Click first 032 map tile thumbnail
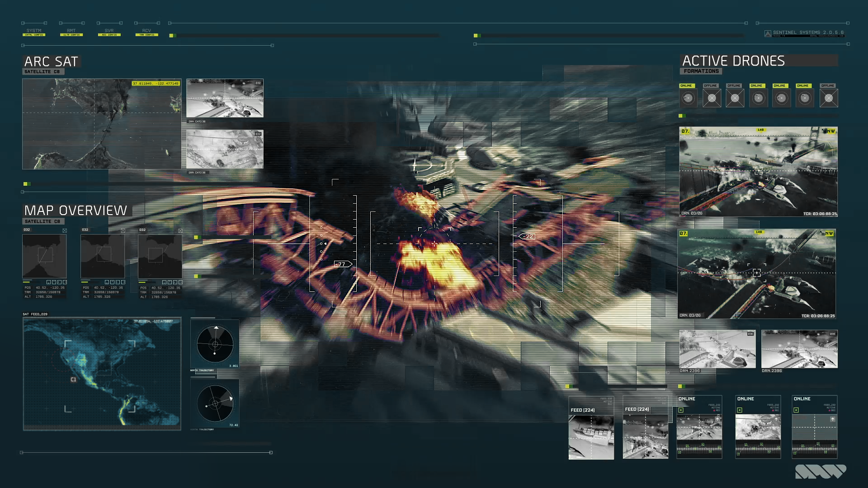This screenshot has width=868, height=488. click(x=44, y=256)
